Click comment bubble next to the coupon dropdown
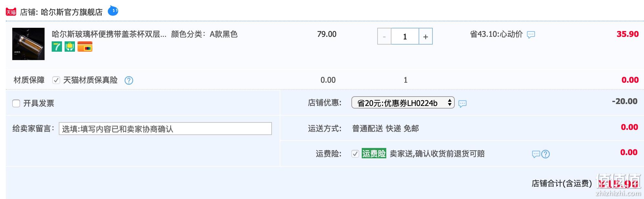 click(462, 104)
